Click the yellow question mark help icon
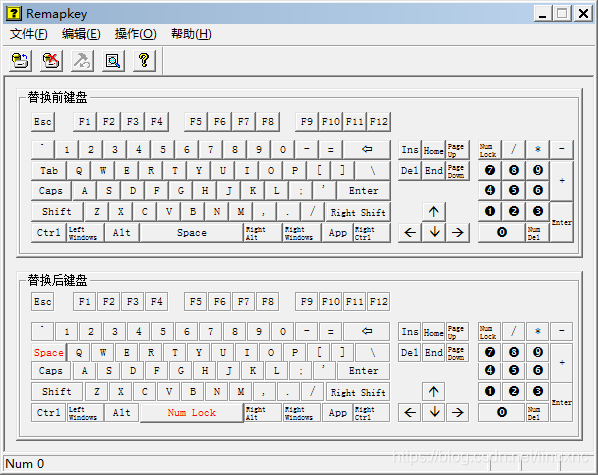598x475 pixels. [144, 60]
